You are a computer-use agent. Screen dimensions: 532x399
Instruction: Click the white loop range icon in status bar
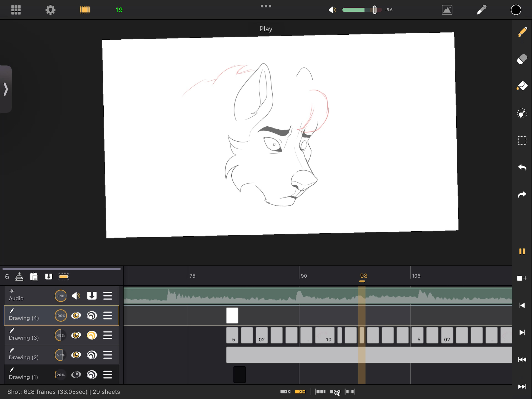click(285, 392)
